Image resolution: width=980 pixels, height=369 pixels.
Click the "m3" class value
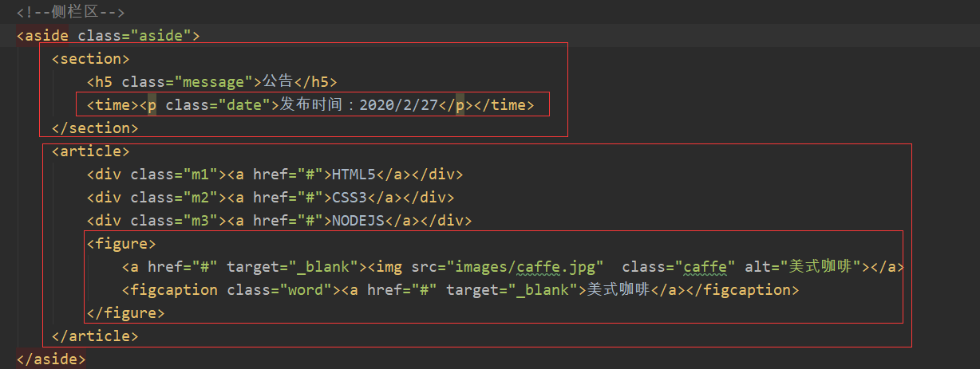point(201,221)
